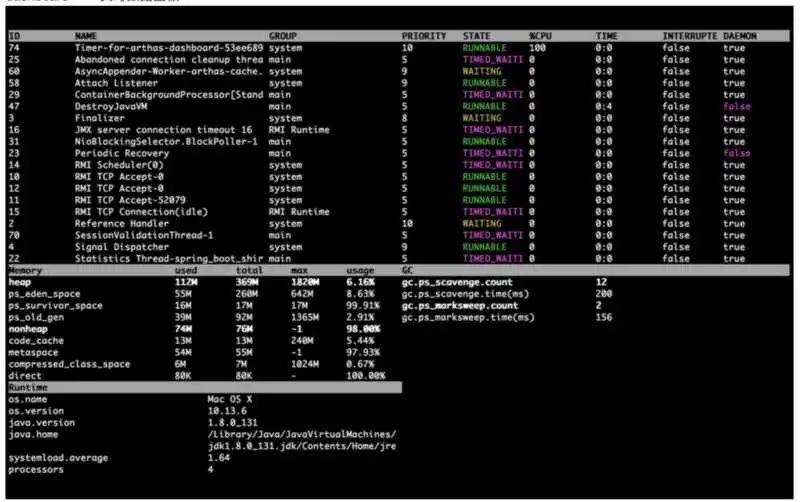Click the nonheap memory label
This screenshot has width=800, height=502.
pyautogui.click(x=28, y=329)
